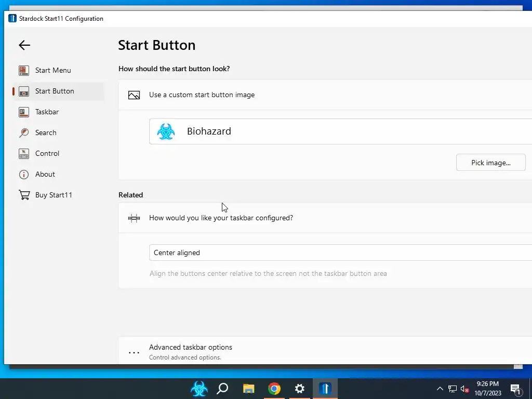Click the Start Button sidebar icon
Viewport: 532px width, 399px height.
[24, 91]
